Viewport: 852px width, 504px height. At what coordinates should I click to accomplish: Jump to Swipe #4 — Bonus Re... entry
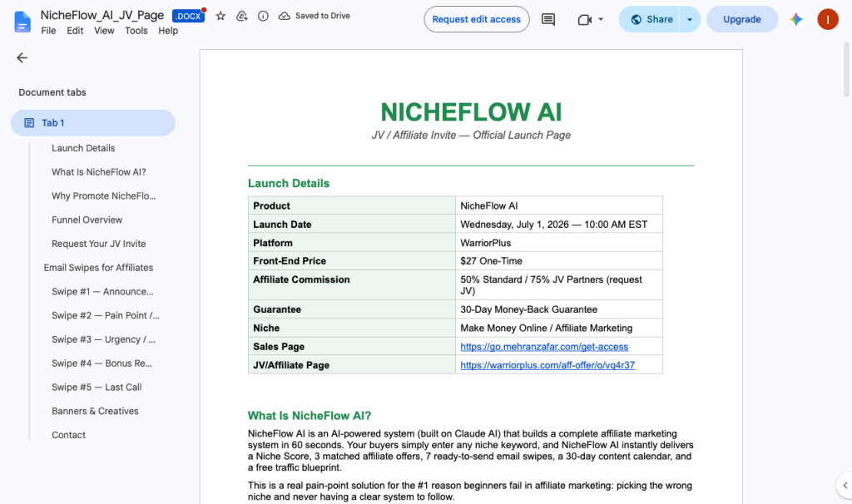102,363
